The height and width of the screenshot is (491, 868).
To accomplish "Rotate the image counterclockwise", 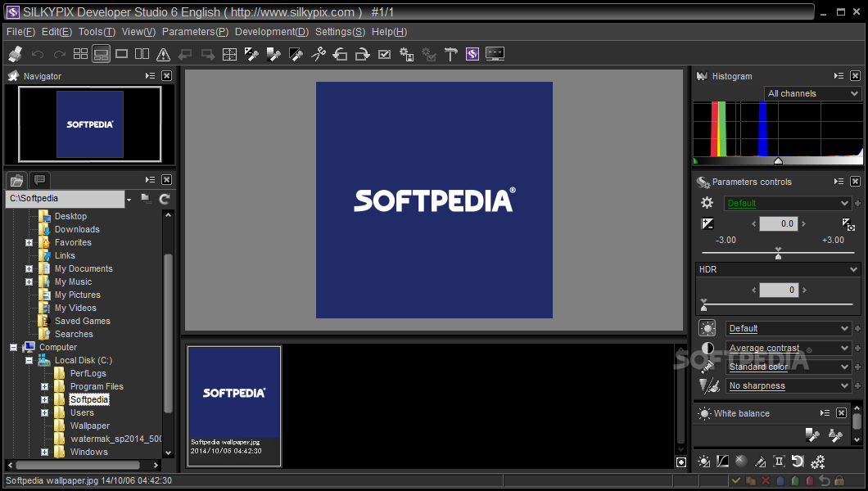I will tap(340, 54).
